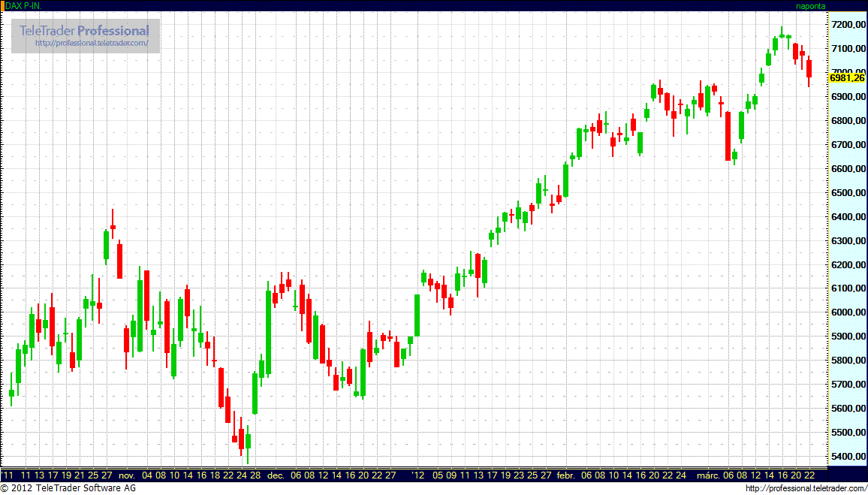Click the orange icon beside DAX P-IN.

pos(2,5)
